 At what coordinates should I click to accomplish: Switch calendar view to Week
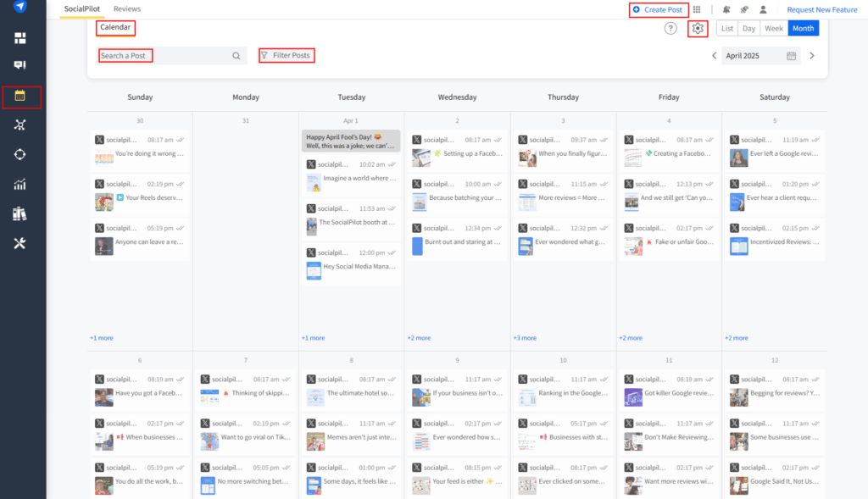(774, 28)
